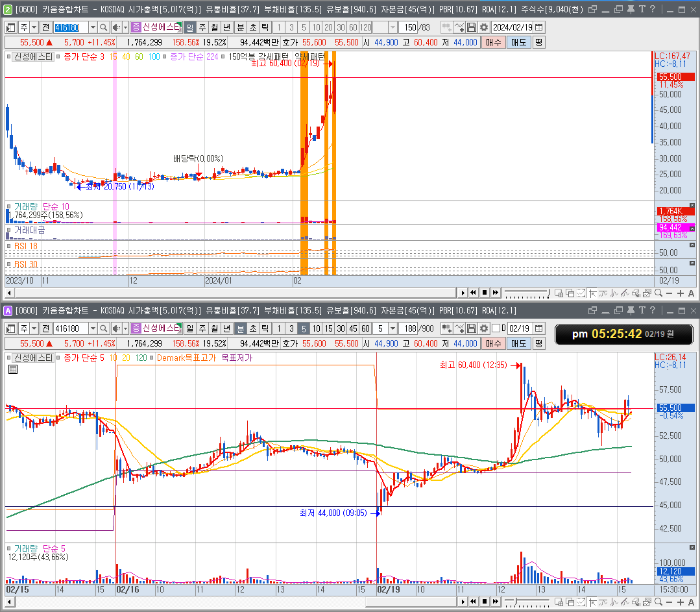Toggle the RSI 18 indicator checkbox
Screen dimensions: 700x612
tap(8, 246)
